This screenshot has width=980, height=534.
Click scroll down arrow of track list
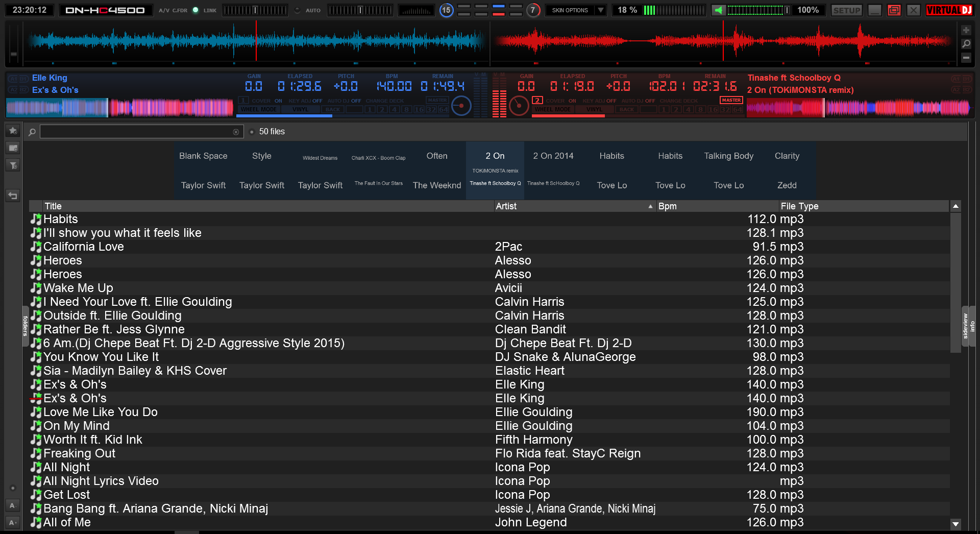pos(955,524)
